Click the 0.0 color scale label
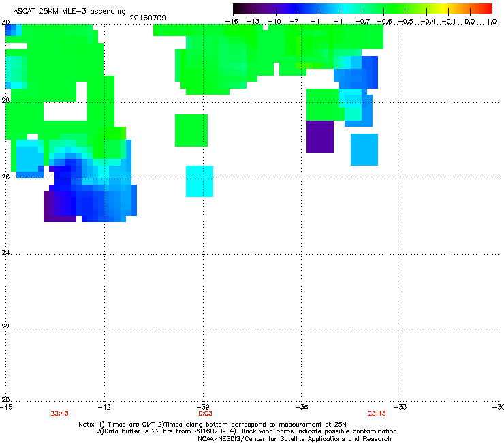 coord(470,22)
